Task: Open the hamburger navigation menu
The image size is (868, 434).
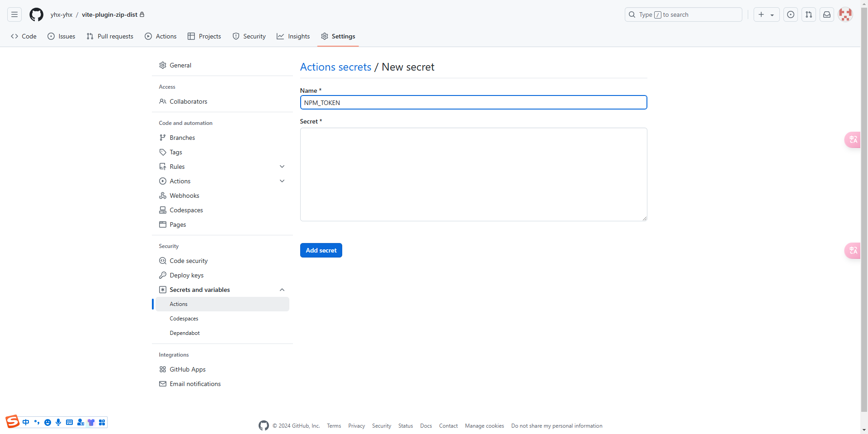Action: coord(14,14)
